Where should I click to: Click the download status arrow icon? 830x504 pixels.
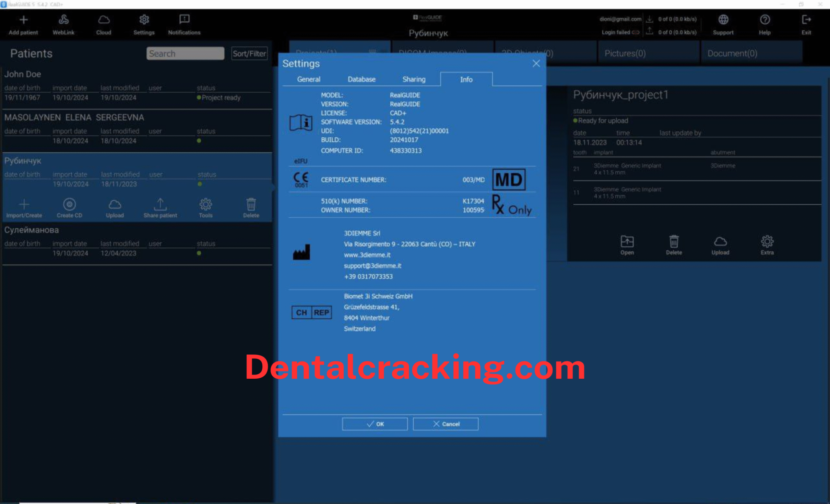pos(649,19)
